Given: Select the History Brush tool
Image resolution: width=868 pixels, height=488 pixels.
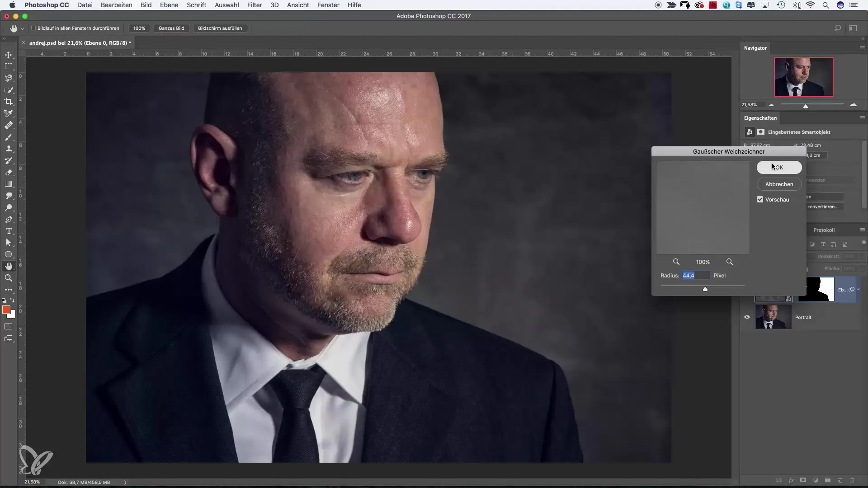Looking at the screenshot, I should pyautogui.click(x=9, y=160).
